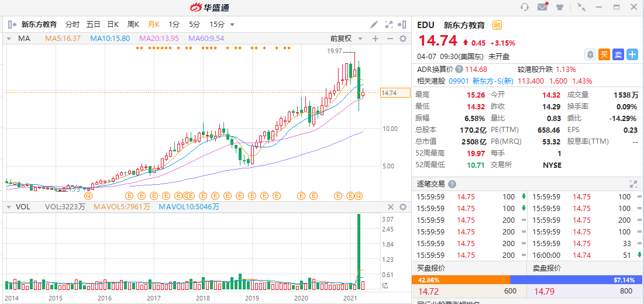Viewport: 644px width, 304px height.
Task: Open related HK stock code 09901
Action: pos(459,81)
